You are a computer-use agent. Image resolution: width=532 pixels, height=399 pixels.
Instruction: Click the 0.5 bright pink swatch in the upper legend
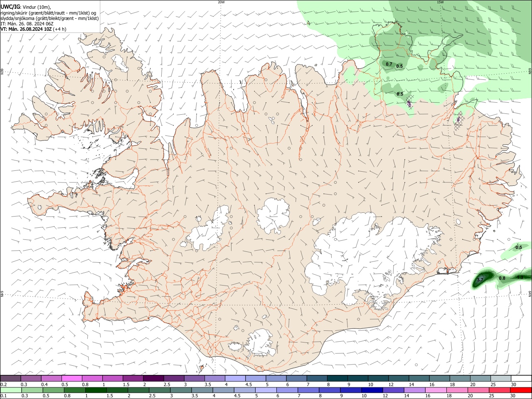click(x=71, y=379)
